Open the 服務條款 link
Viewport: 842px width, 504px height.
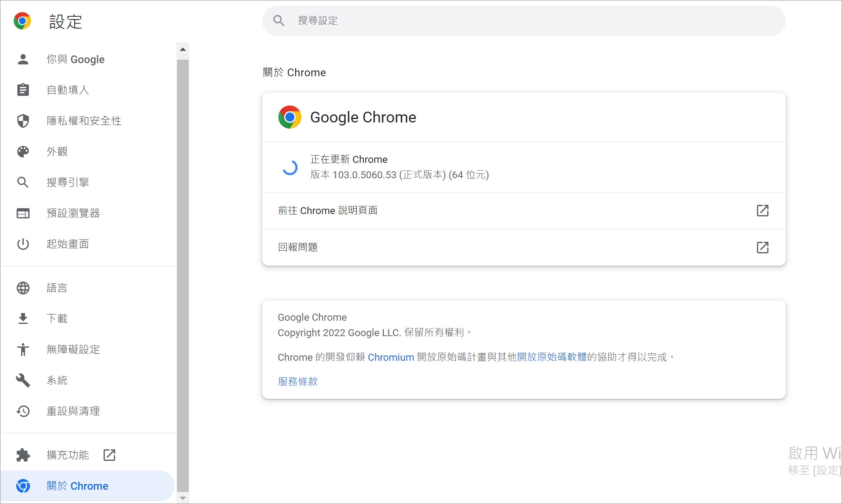point(298,382)
